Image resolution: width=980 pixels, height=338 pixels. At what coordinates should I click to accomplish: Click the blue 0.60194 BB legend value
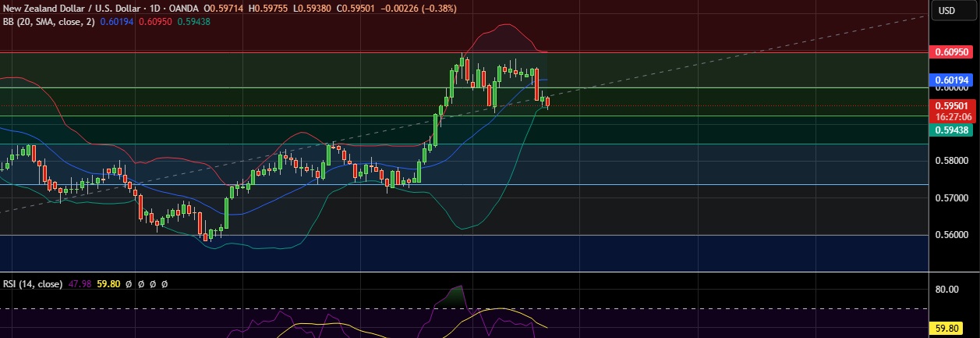118,21
